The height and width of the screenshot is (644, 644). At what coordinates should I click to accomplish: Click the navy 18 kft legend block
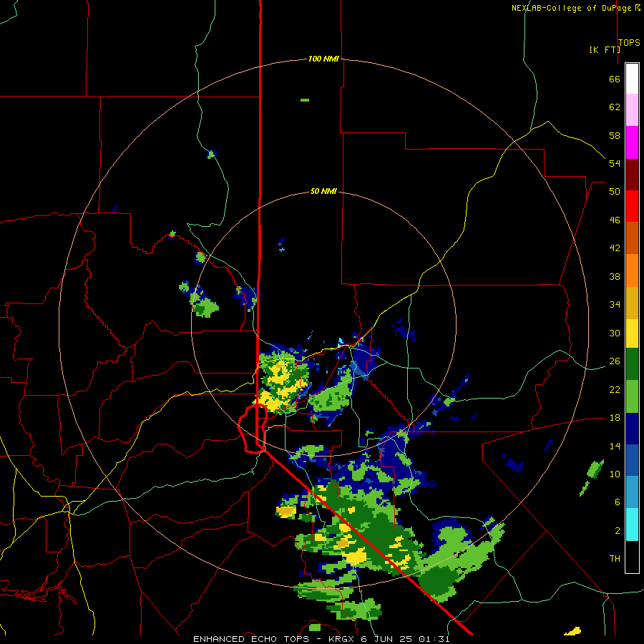(x=632, y=429)
